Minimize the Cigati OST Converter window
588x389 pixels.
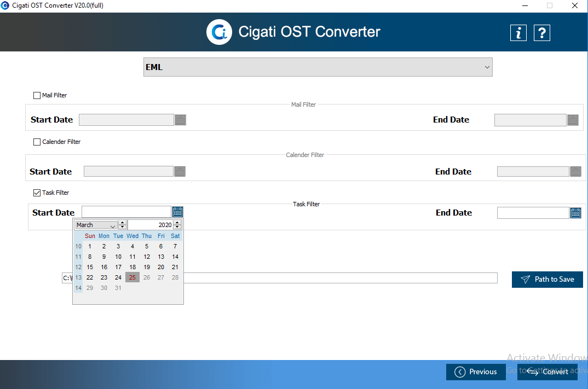525,5
